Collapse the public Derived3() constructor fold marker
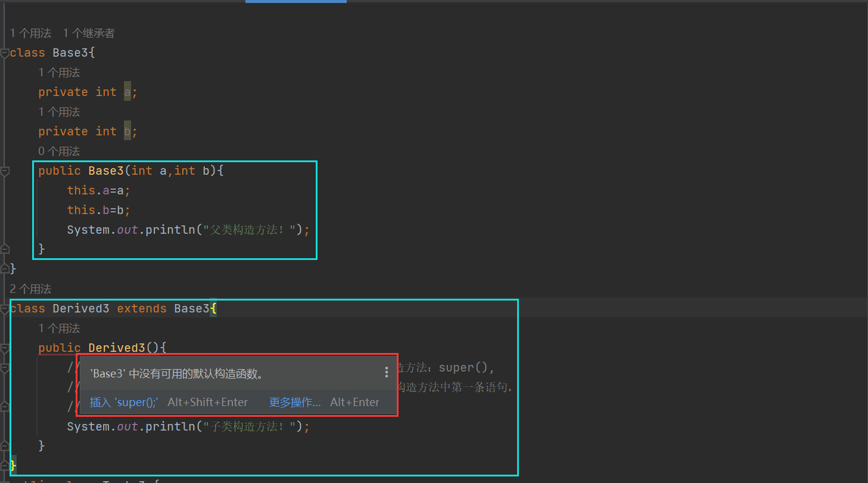Image resolution: width=868 pixels, height=483 pixels. (x=5, y=348)
